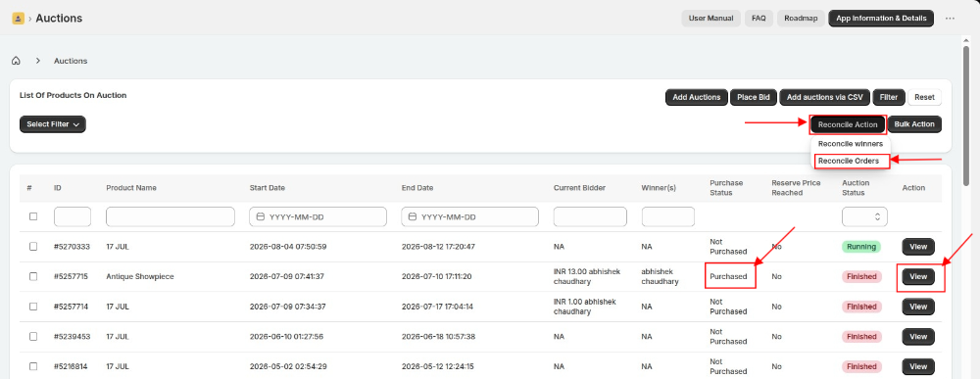
Task: Click start date 2026-05-02 02:54:29
Action: click(287, 366)
